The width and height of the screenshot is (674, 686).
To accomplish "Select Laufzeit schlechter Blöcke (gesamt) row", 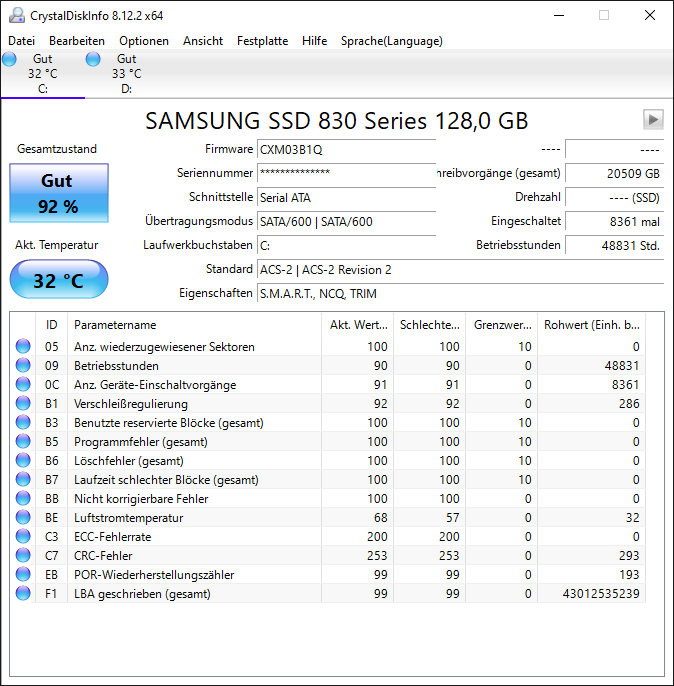I will pos(328,480).
